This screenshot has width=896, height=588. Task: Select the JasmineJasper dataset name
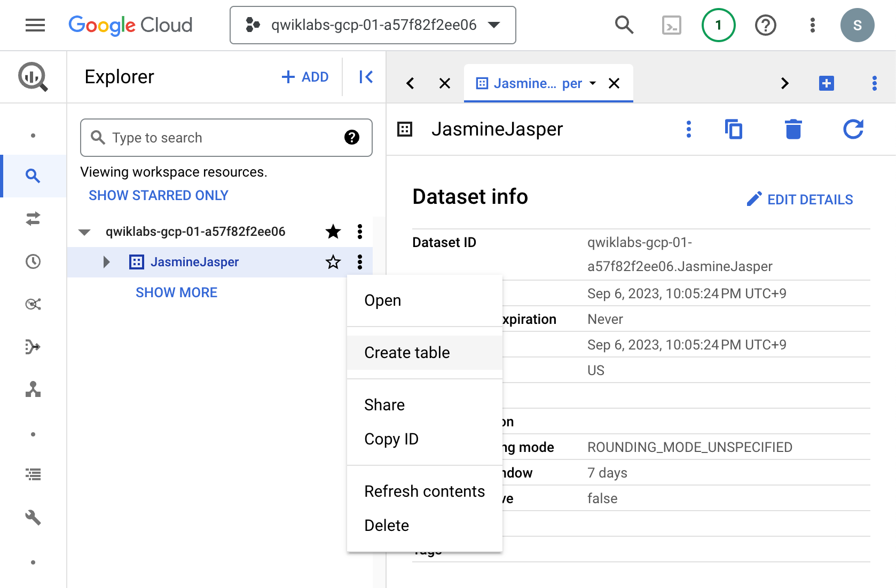[x=194, y=262]
